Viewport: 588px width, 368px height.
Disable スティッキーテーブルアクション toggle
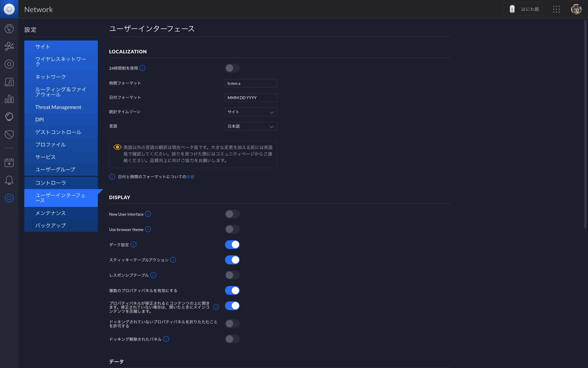[x=232, y=260]
